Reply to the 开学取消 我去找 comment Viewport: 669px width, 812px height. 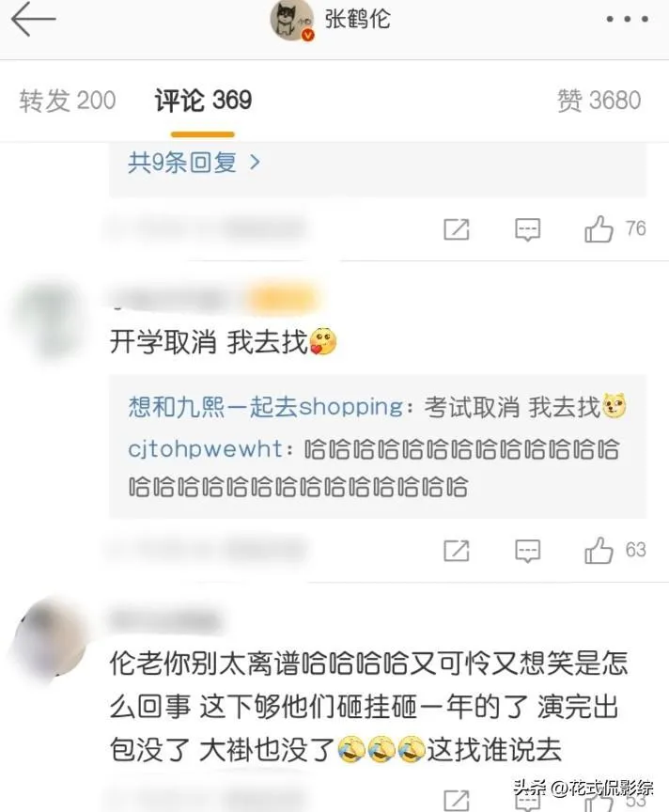pos(527,551)
